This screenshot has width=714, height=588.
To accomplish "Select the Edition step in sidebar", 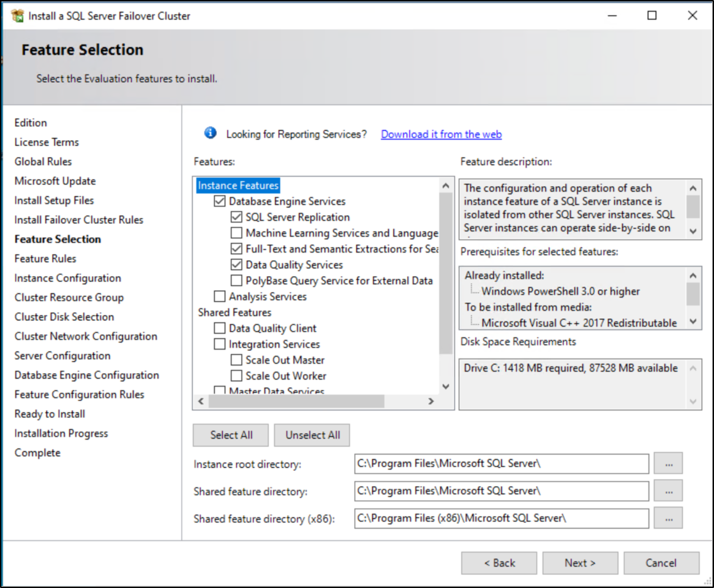I will [x=31, y=123].
